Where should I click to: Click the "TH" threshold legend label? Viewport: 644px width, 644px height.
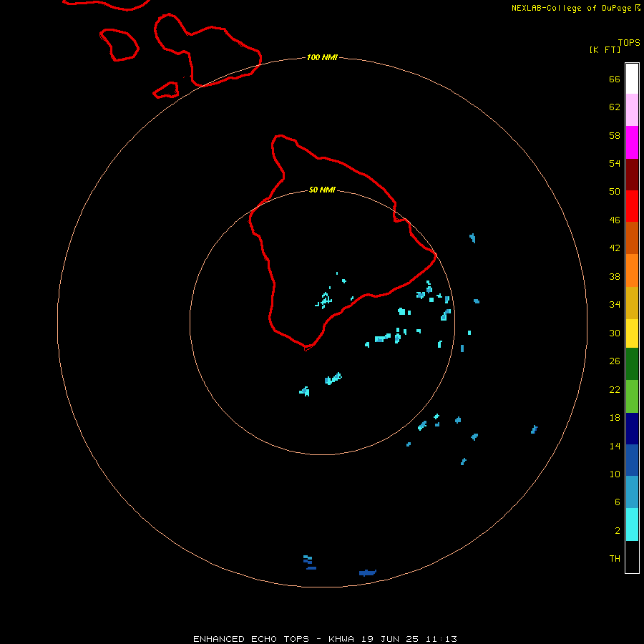[x=615, y=558]
